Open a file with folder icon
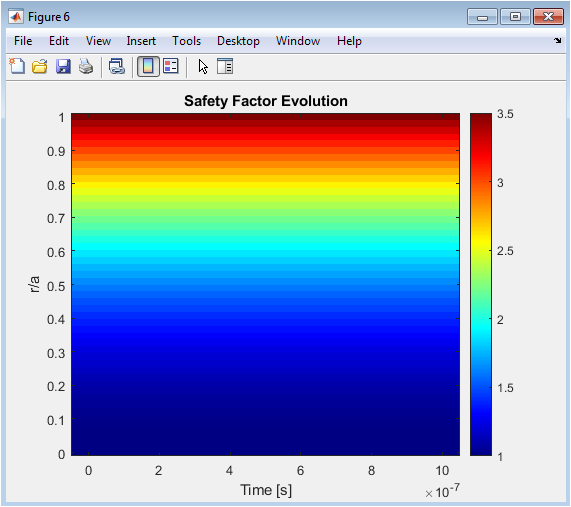571x507 pixels. coord(40,67)
